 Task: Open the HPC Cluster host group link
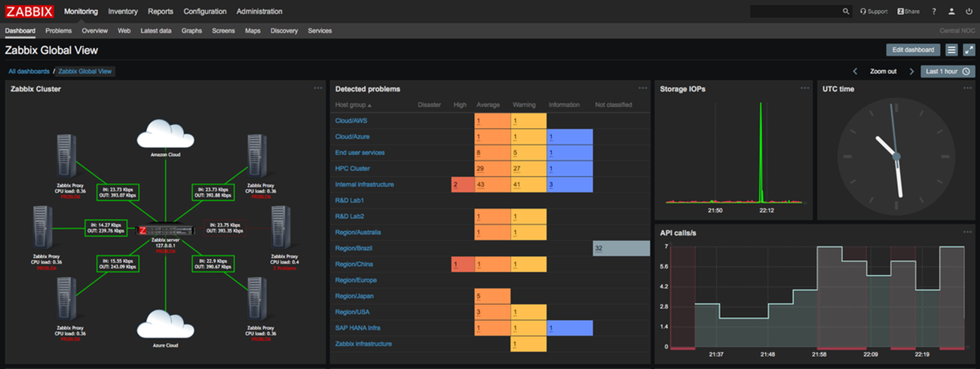click(x=353, y=169)
